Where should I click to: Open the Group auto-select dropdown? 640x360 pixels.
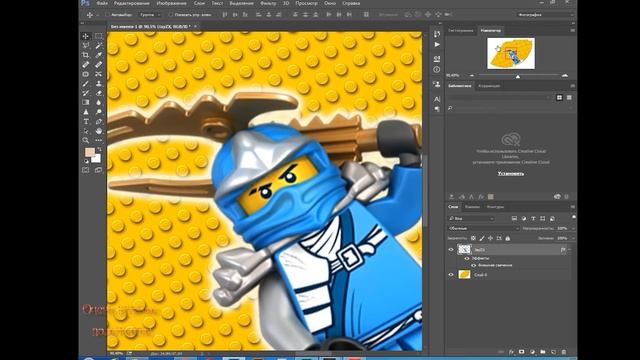point(150,15)
